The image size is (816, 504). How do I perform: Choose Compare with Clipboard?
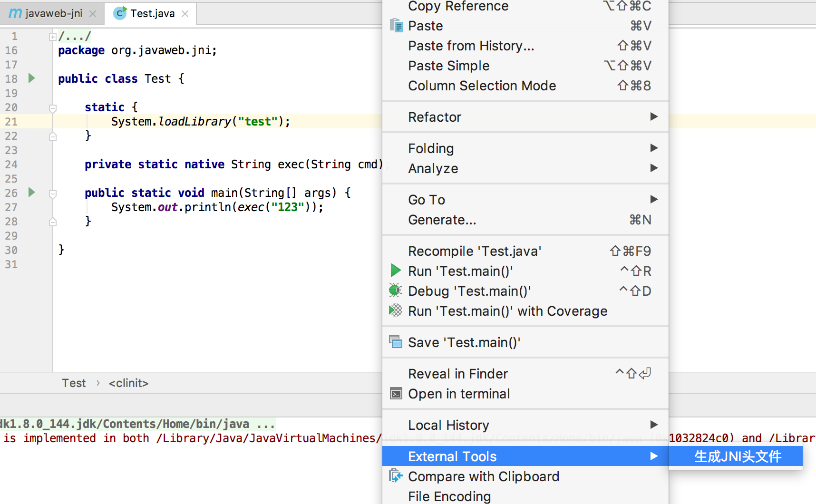[x=525, y=476]
